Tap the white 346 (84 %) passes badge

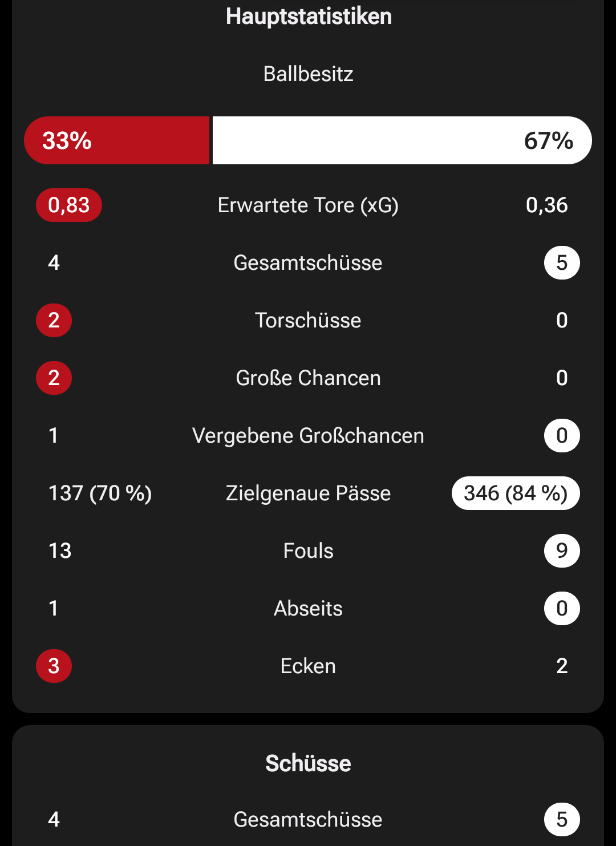pos(516,493)
